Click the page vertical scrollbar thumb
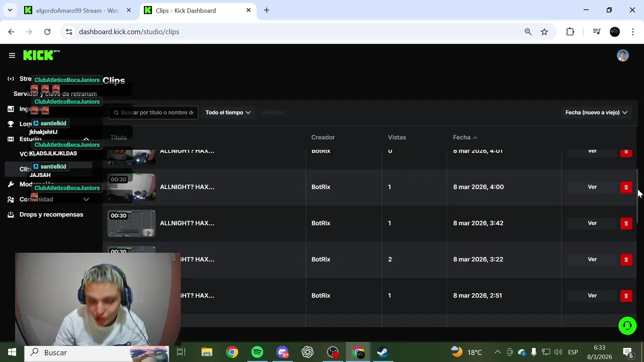This screenshot has width=644, height=362. click(x=638, y=196)
